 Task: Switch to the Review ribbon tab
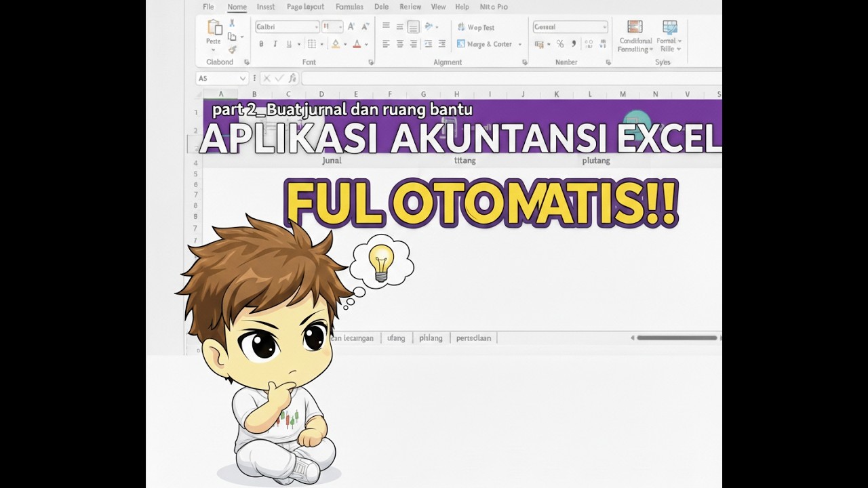click(x=410, y=7)
